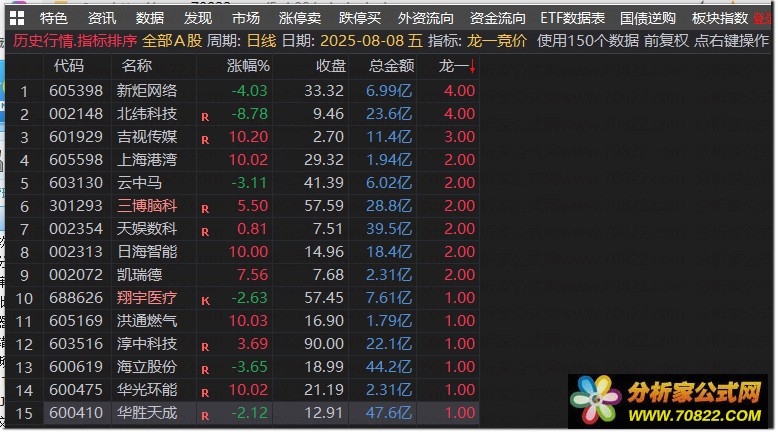Viewport: 778px width, 432px height.
Task: Click stock code 002148
Action: 76,114
